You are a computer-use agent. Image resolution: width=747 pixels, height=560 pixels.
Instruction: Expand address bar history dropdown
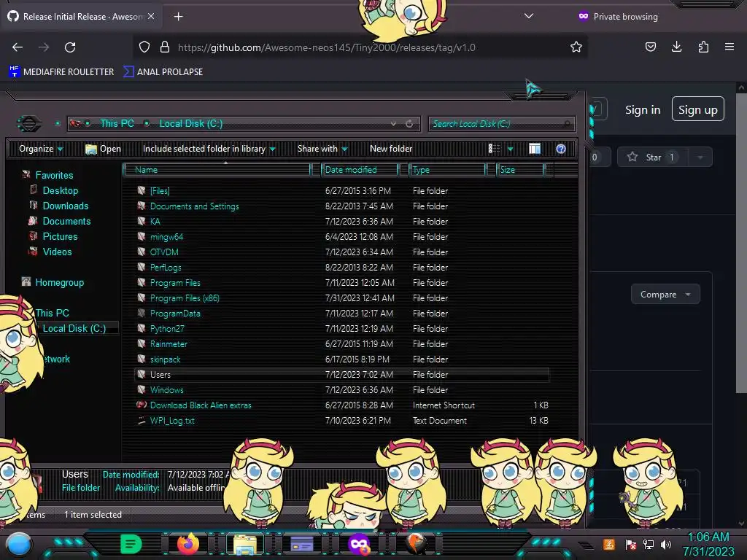(x=393, y=124)
